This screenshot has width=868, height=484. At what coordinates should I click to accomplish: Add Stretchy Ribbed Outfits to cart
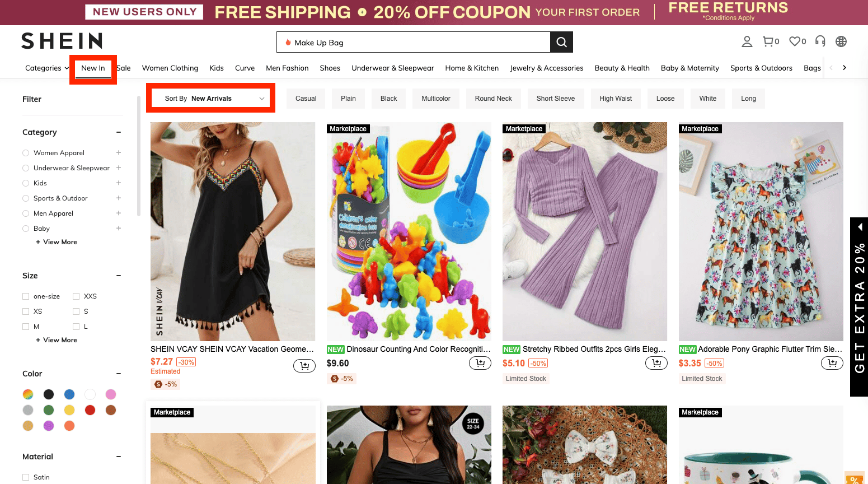tap(656, 363)
